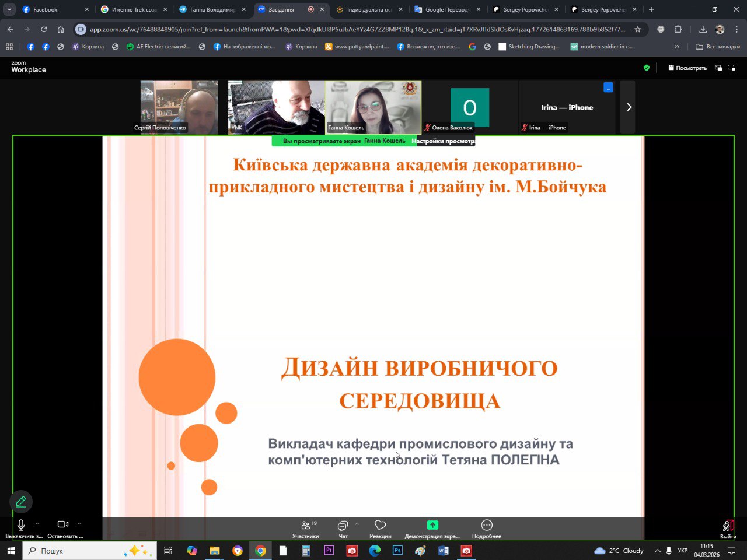This screenshot has width=747, height=560.
Task: Open the Подробнее more options menu
Action: point(487,528)
